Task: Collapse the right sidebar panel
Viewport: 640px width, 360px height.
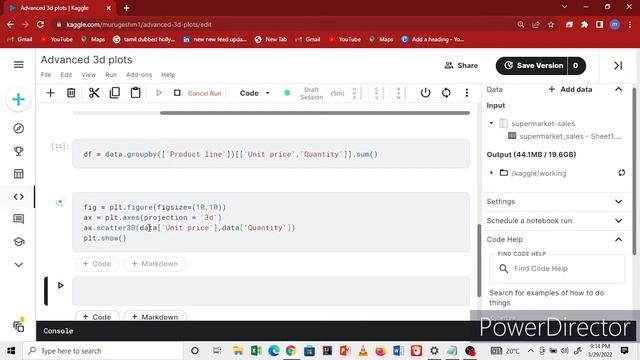Action: coord(618,66)
